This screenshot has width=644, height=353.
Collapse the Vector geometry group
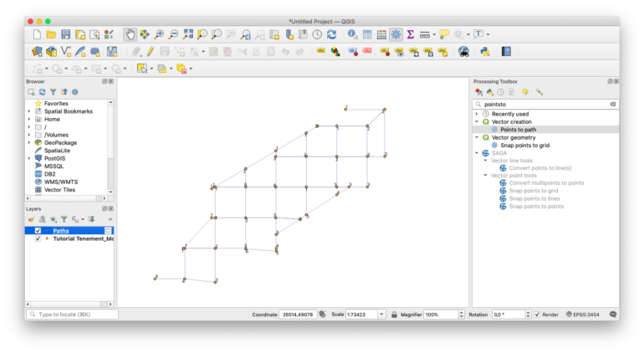477,137
